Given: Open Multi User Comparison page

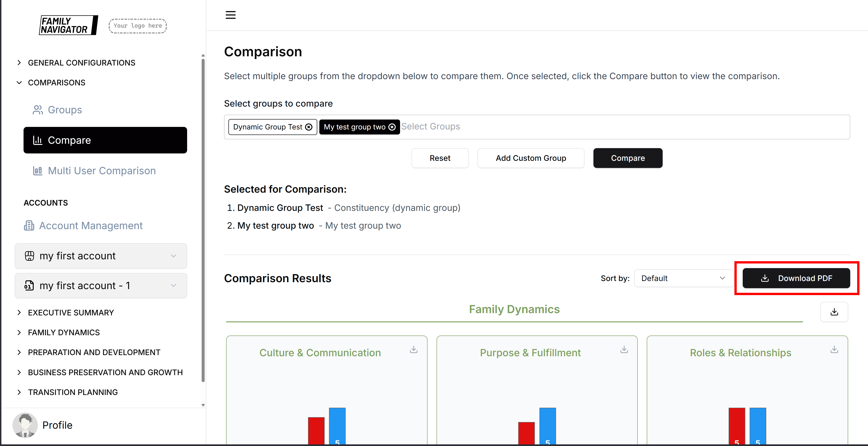Looking at the screenshot, I should [102, 171].
